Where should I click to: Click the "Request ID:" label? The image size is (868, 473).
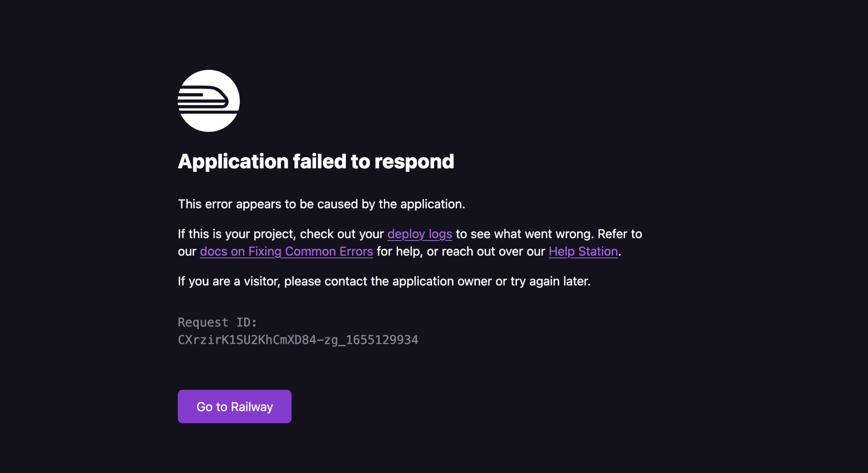pos(217,322)
